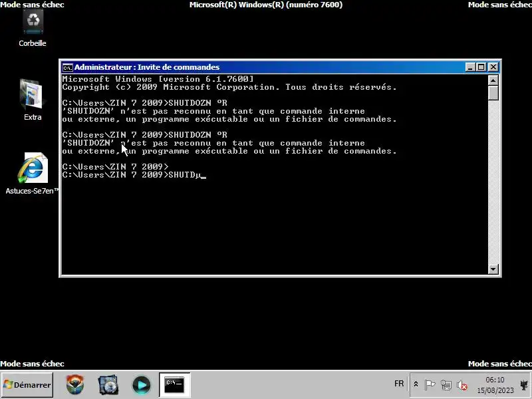This screenshot has height=399, width=532.
Task: Click the far-right tray icon beside the clock
Action: click(x=525, y=385)
